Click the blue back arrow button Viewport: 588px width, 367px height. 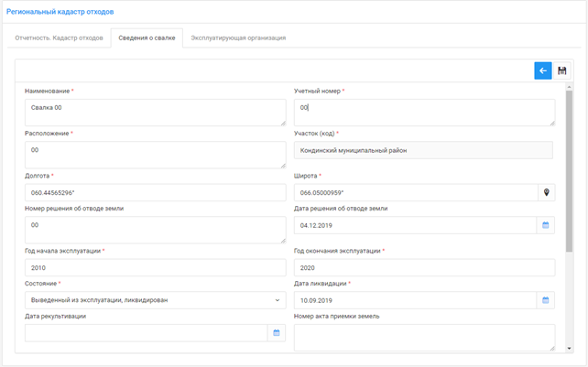tap(542, 70)
